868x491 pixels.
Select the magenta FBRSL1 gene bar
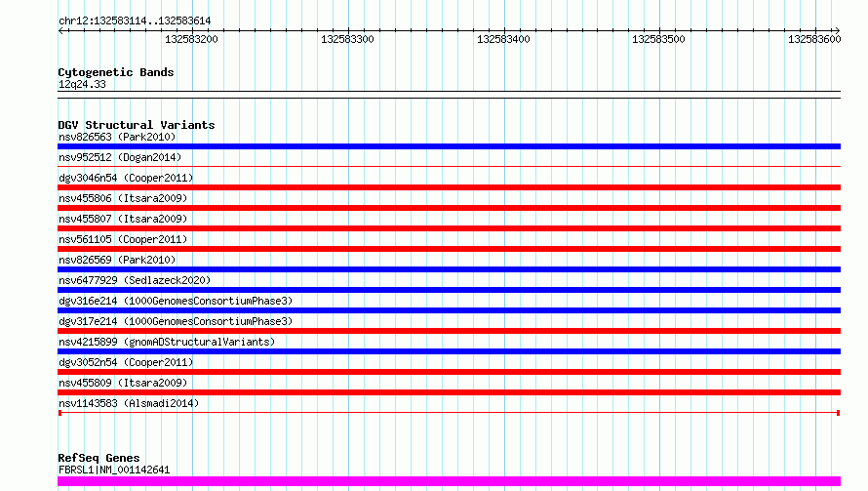(x=449, y=481)
